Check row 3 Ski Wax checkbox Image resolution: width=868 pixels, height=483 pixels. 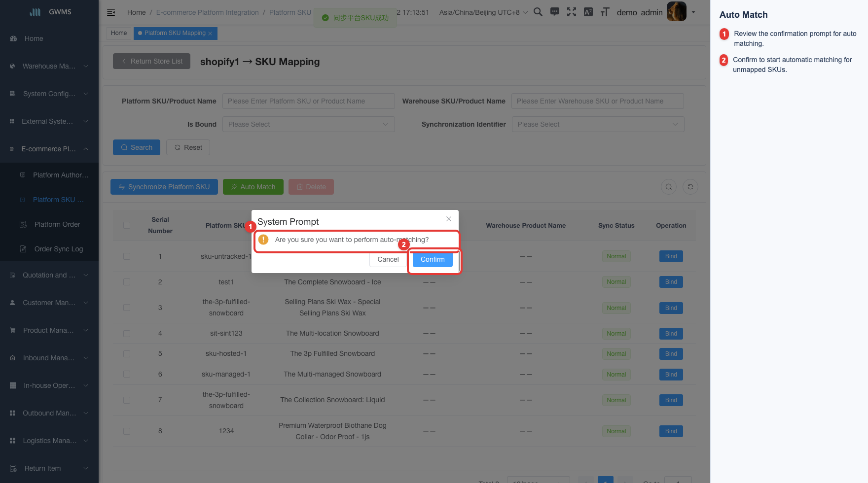pyautogui.click(x=127, y=308)
